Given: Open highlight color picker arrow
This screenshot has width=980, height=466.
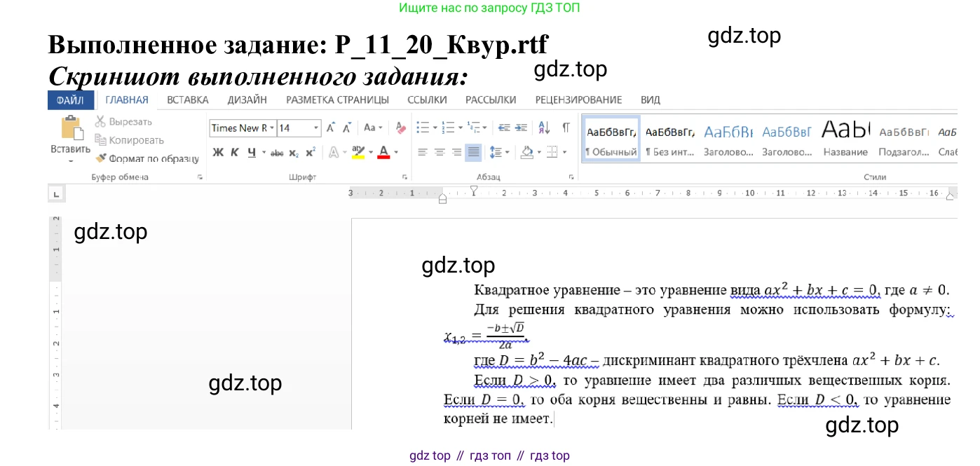Looking at the screenshot, I should click(370, 152).
